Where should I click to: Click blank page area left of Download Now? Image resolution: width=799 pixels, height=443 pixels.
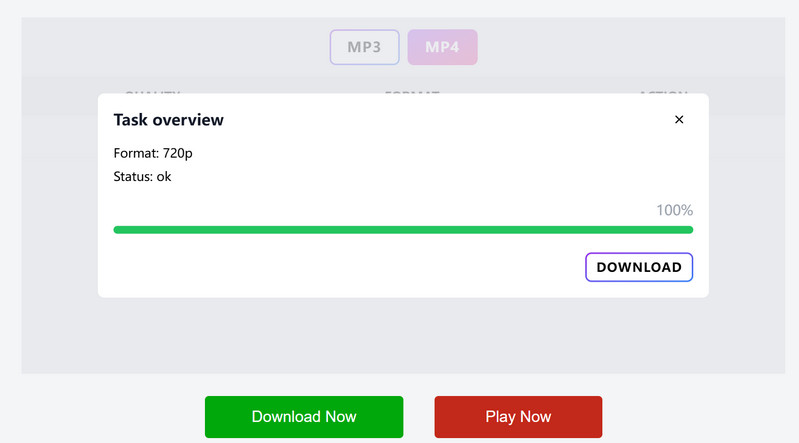[100, 416]
